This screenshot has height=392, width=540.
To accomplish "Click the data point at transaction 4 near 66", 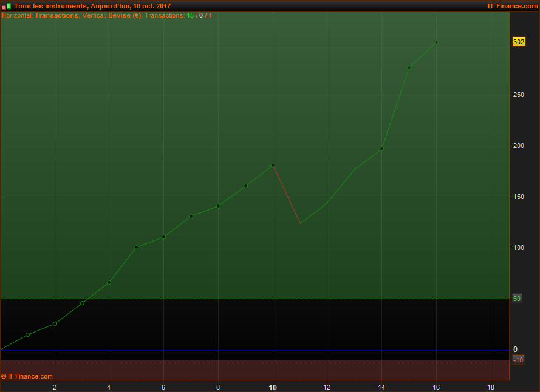I will pos(109,283).
